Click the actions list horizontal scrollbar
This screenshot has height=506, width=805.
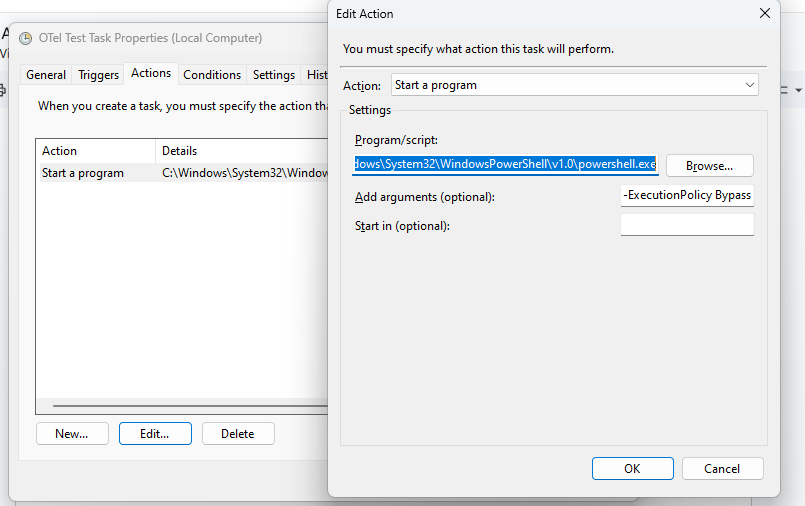pyautogui.click(x=180, y=406)
